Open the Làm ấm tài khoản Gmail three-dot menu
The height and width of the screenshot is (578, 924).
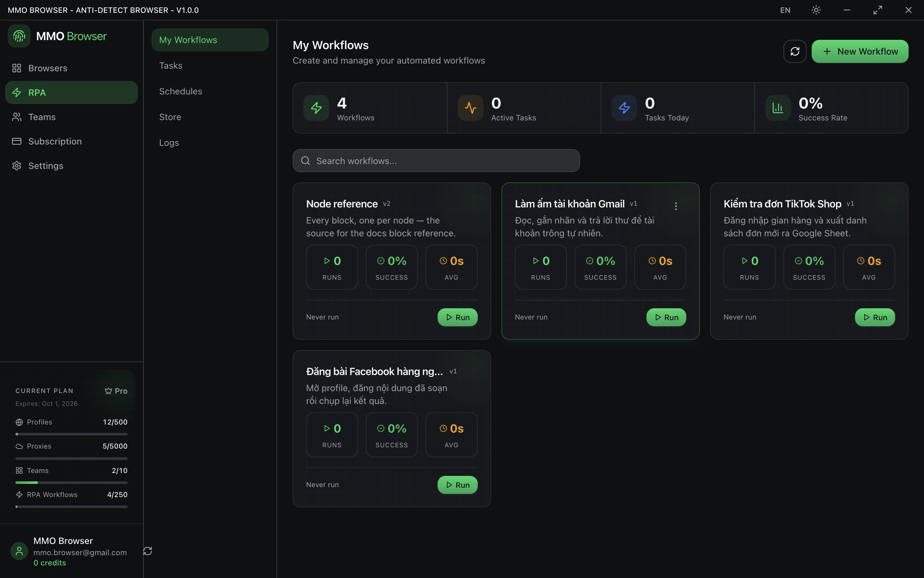pos(676,206)
